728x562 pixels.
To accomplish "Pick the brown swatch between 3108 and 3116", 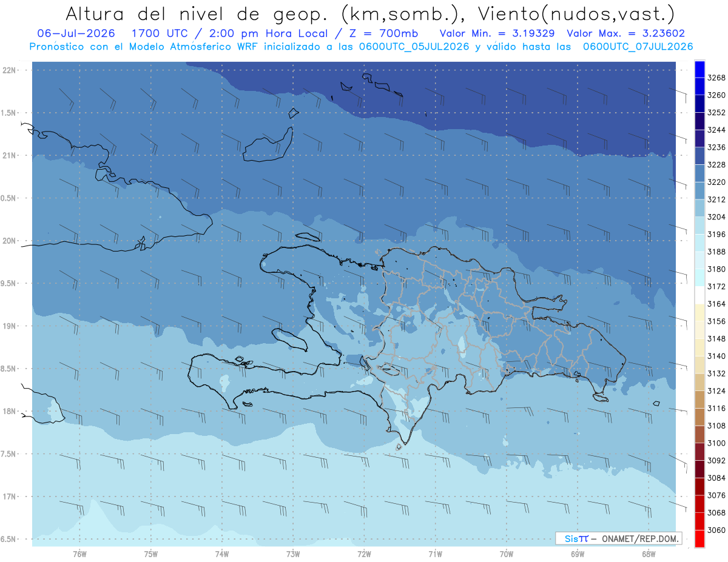I will point(699,416).
